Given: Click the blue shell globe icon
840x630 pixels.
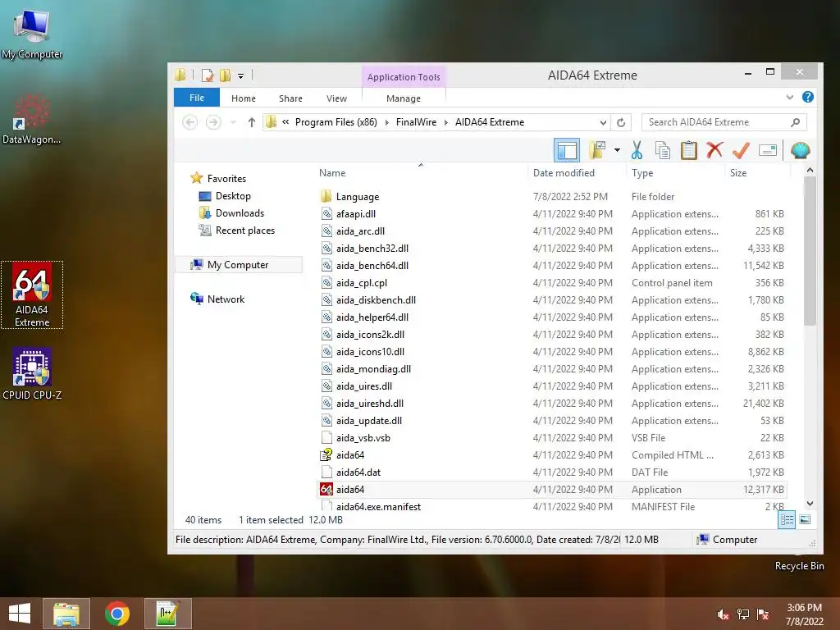Looking at the screenshot, I should 801,151.
